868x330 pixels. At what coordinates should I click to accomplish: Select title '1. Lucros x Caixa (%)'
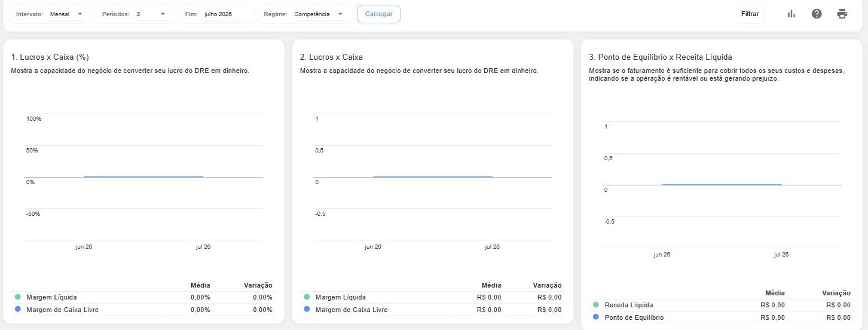(x=50, y=57)
